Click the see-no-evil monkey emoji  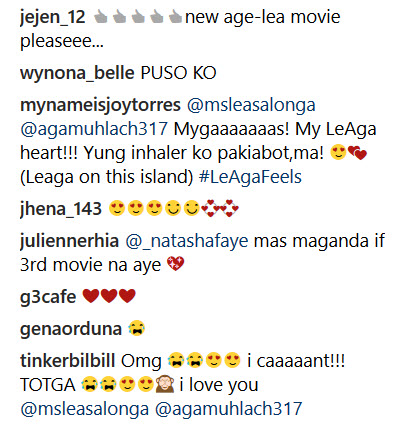click(x=164, y=384)
